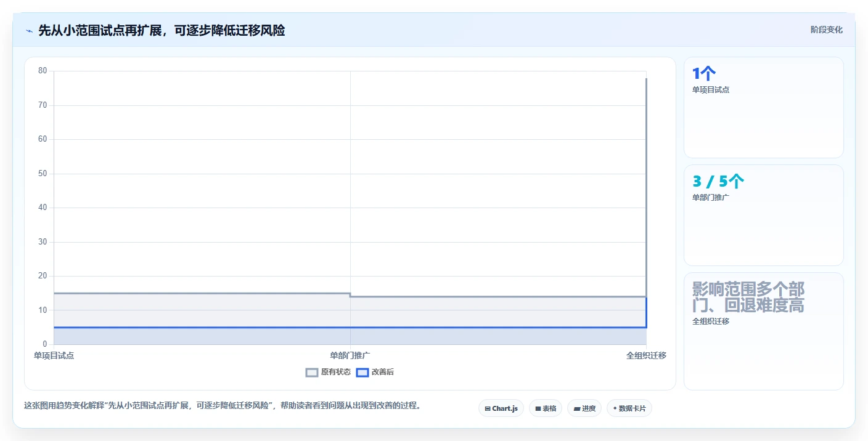Click the 单部门推广 card label
Screen dimensions: 868x441
point(711,198)
